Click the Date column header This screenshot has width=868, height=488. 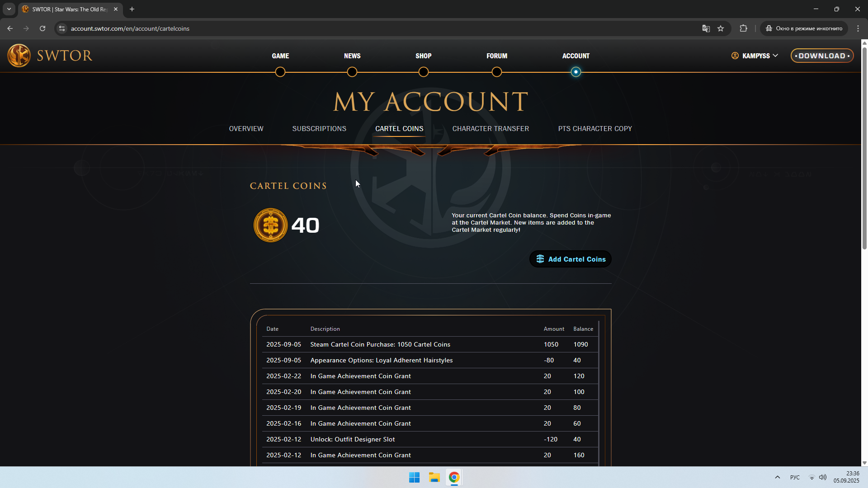[x=272, y=329]
